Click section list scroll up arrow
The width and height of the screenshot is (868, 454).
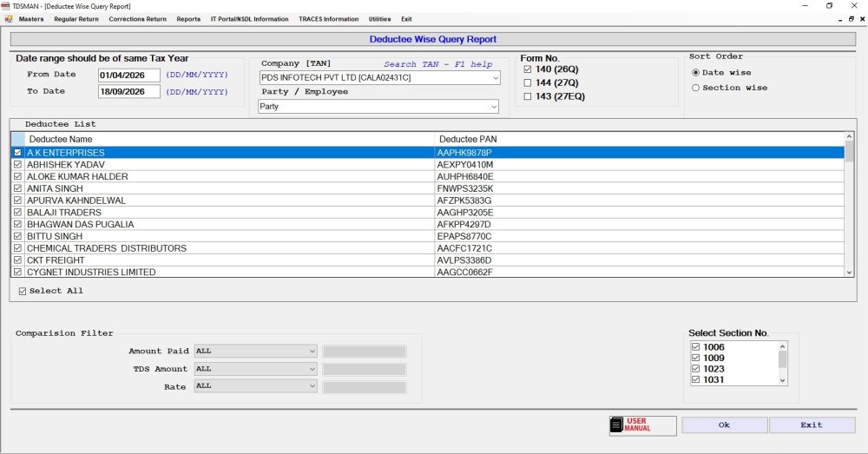click(x=783, y=346)
